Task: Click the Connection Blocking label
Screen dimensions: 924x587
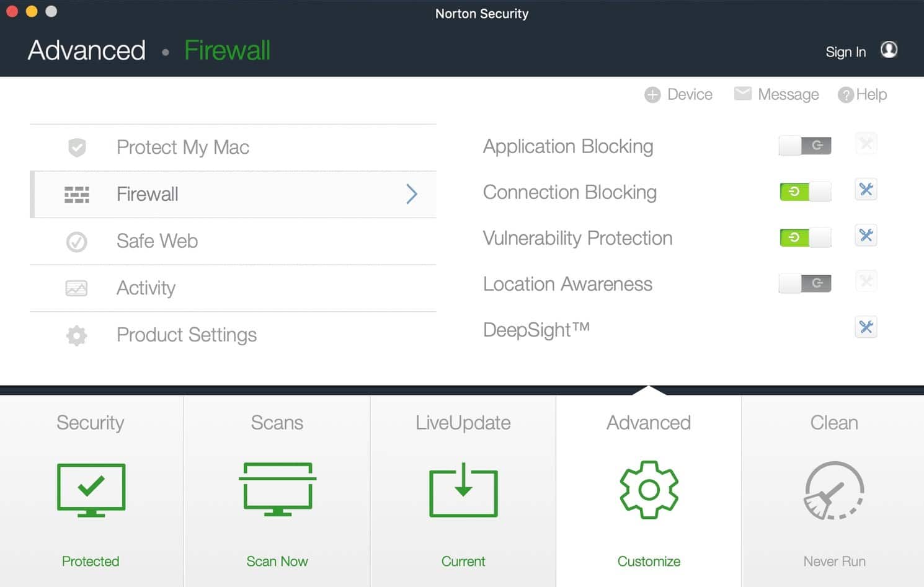Action: (570, 193)
